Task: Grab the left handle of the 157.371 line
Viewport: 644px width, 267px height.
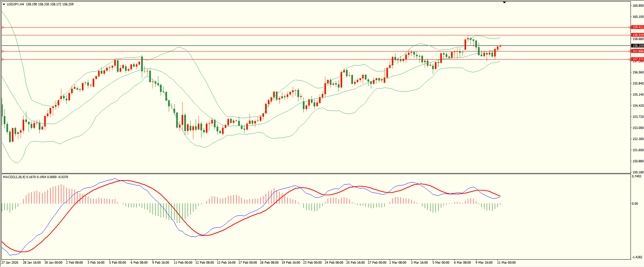Action: click(3, 59)
